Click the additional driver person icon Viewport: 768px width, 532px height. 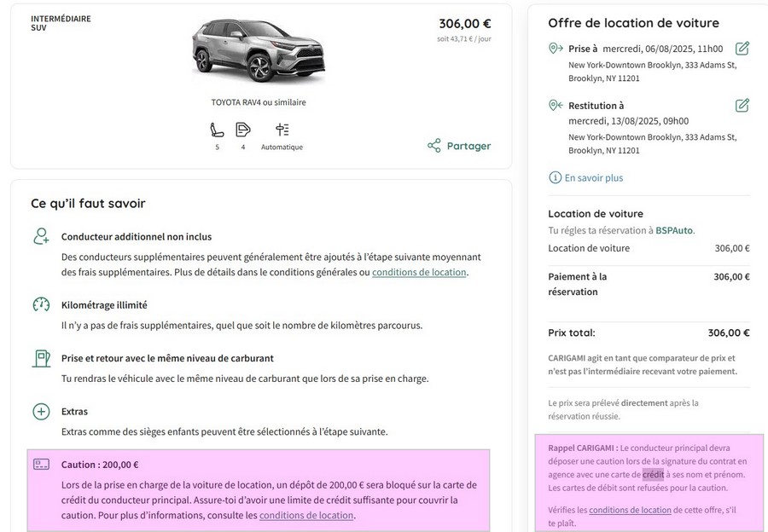40,234
